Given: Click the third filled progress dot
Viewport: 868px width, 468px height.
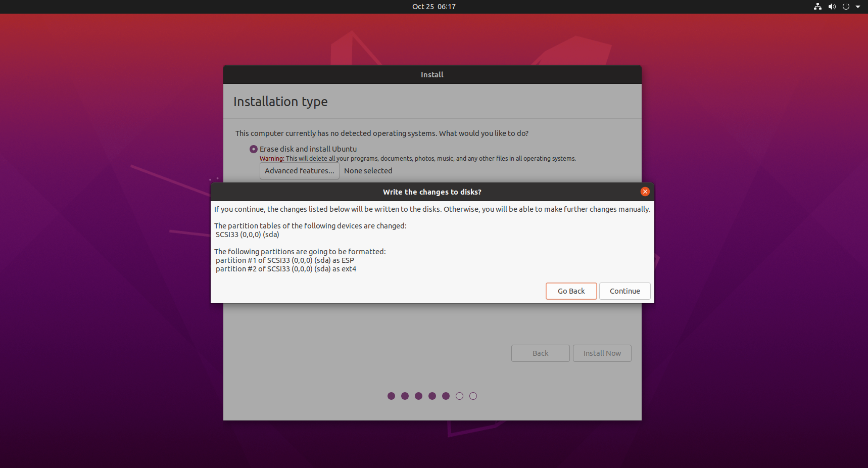Looking at the screenshot, I should pos(418,396).
